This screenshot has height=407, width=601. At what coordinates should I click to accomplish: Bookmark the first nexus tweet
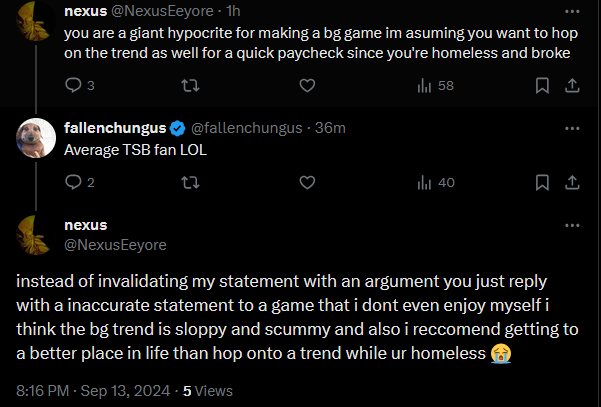(542, 86)
